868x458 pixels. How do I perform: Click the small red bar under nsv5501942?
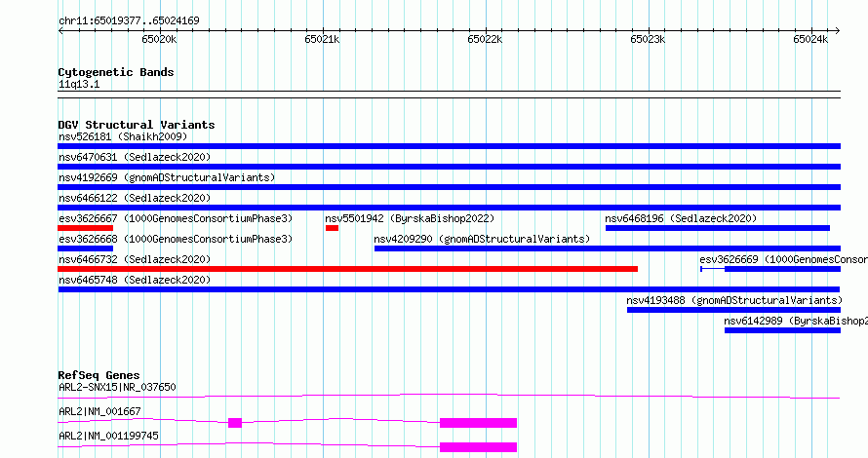pyautogui.click(x=333, y=228)
